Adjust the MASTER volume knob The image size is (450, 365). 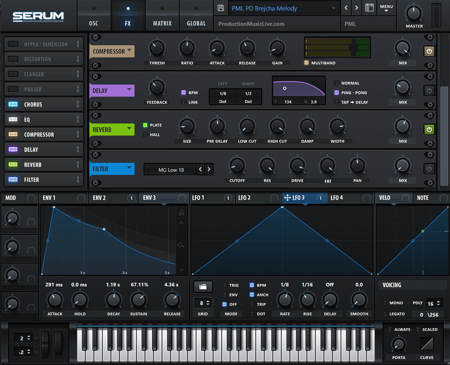tap(414, 13)
